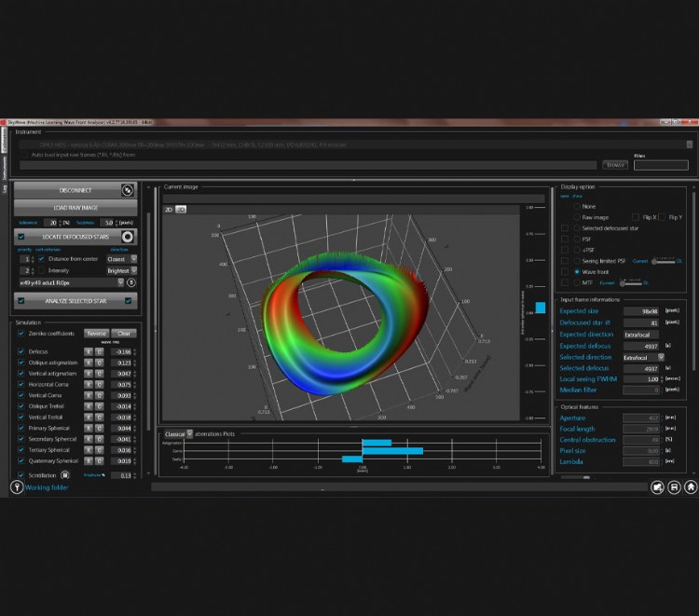Viewport: 699px width, 616px height.
Task: Open the Instruments vertical side tab
Action: coord(5,168)
